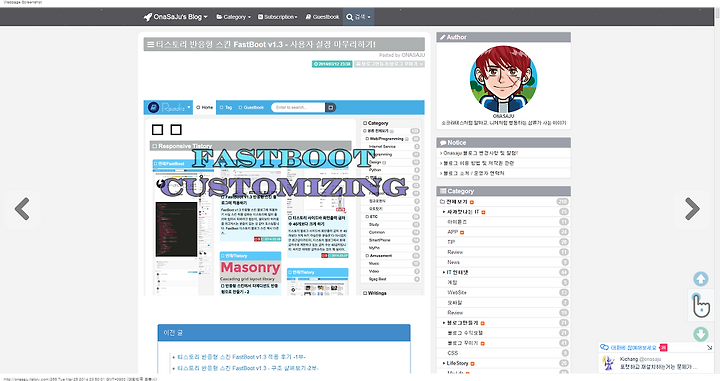
Task: Click the Category panel header
Action: point(503,191)
